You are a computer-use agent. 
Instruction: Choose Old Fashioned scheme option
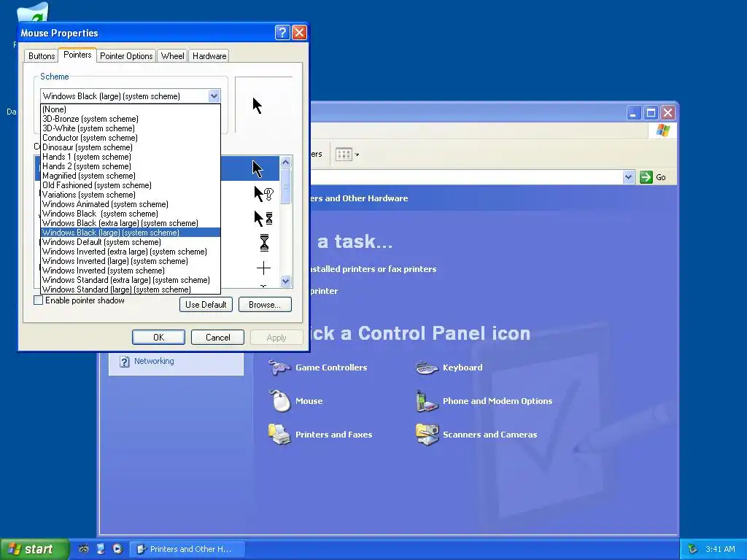point(130,185)
